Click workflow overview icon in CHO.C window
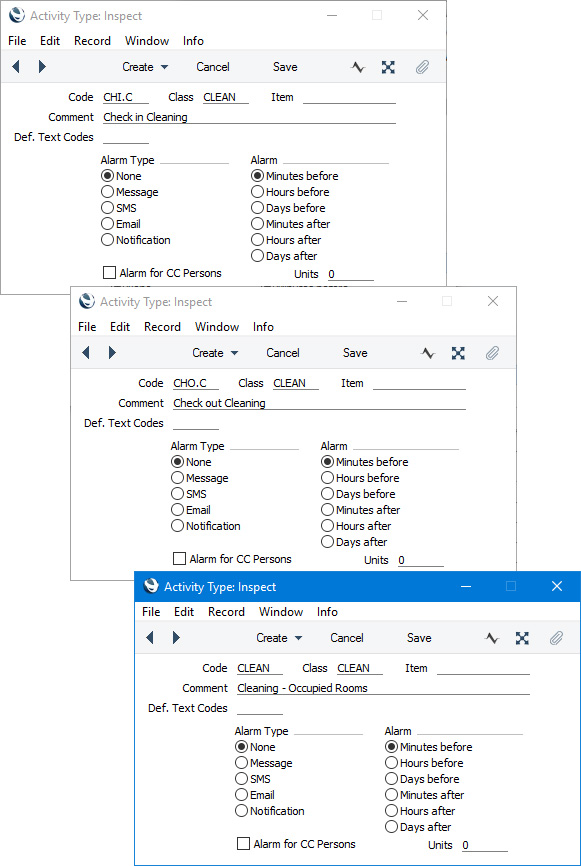 click(x=428, y=353)
